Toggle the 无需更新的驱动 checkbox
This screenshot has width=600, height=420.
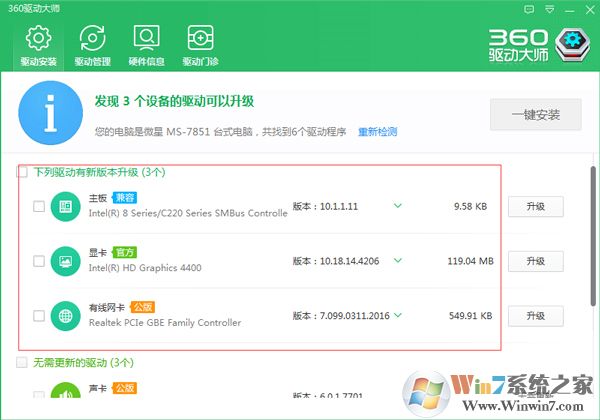[x=22, y=362]
